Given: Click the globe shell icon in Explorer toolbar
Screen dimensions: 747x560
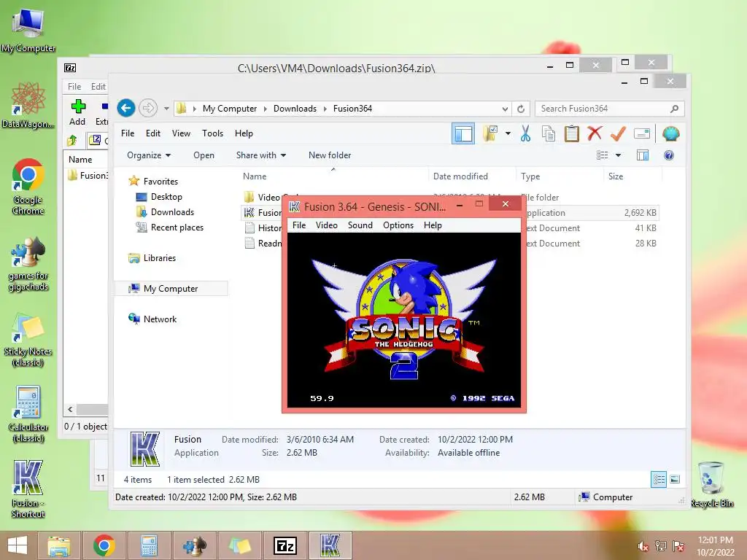Looking at the screenshot, I should point(671,134).
